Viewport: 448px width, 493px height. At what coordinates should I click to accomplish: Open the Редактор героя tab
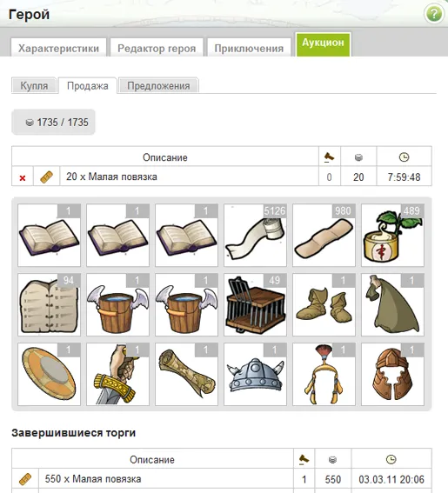click(x=157, y=48)
